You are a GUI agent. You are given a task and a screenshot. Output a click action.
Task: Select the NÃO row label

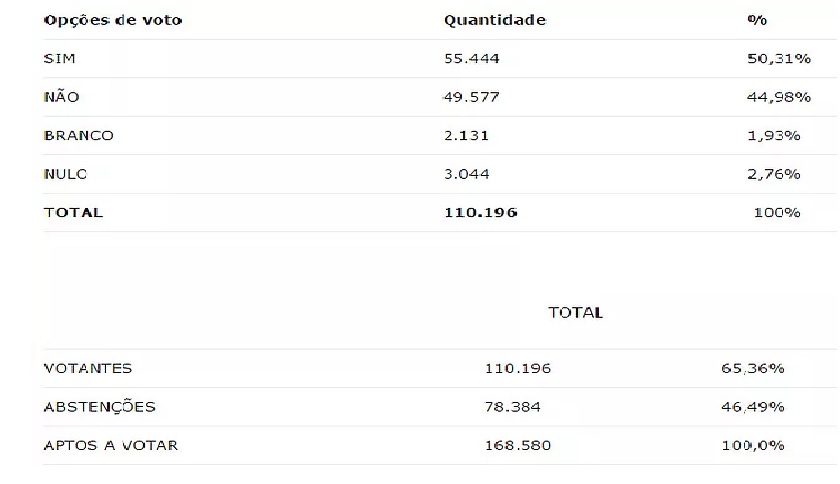pos(62,96)
